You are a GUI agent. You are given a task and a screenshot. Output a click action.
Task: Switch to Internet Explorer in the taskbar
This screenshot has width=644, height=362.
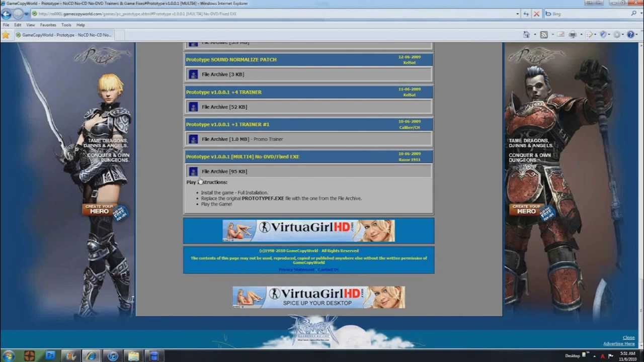[x=92, y=356]
